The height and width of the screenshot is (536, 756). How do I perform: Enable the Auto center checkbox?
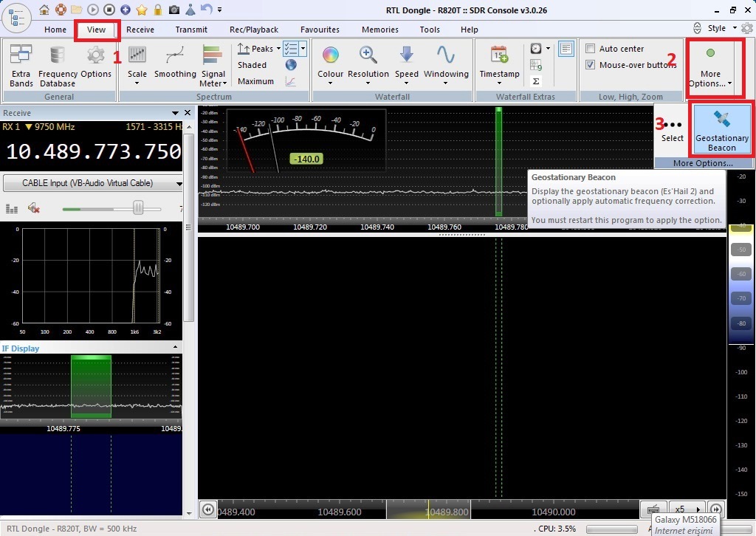[x=591, y=49]
